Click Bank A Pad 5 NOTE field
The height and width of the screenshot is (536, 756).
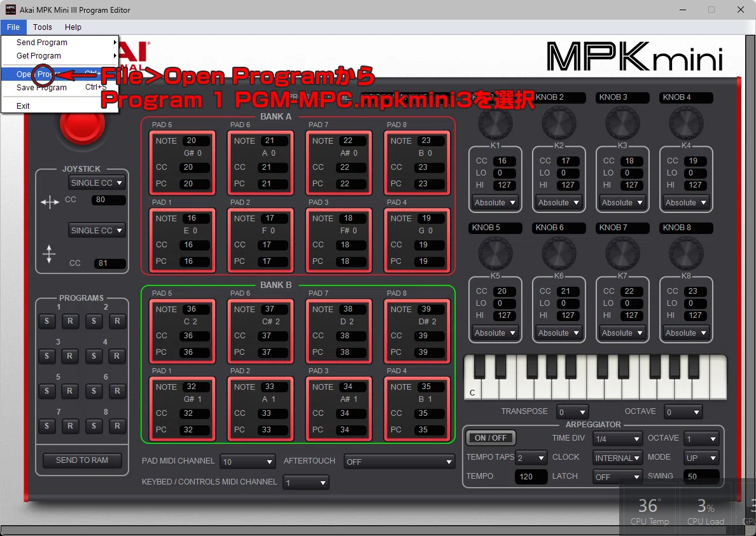(196, 141)
